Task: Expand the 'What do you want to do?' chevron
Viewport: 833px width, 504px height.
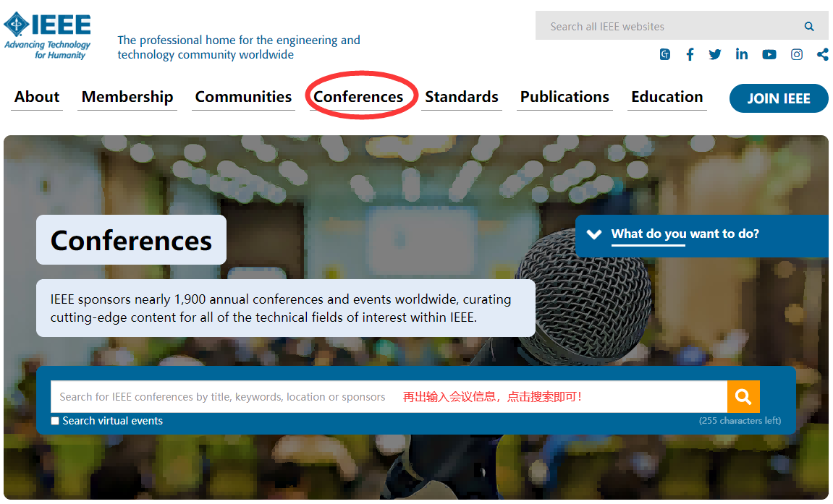Action: [594, 234]
